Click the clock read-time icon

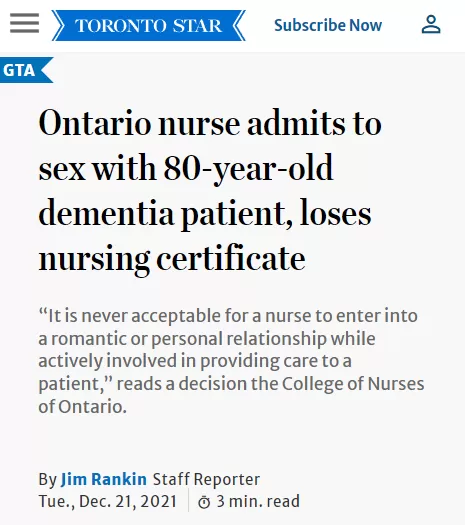tap(204, 502)
